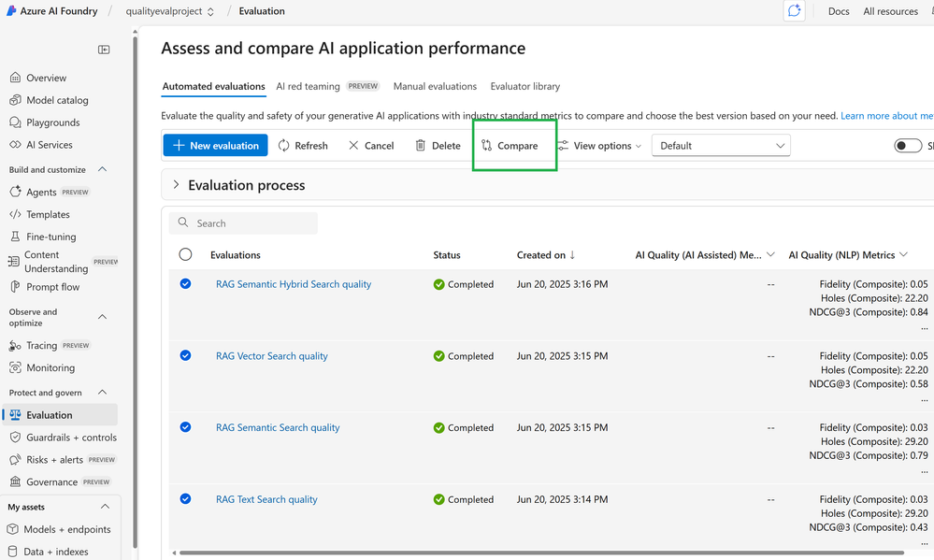
Task: Collapse the left sidebar panel icon
Action: (x=104, y=50)
